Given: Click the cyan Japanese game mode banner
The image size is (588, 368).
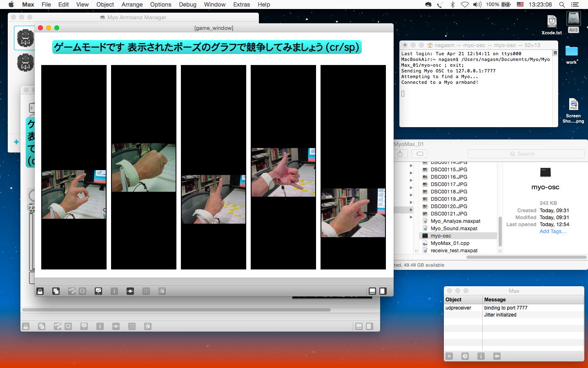Looking at the screenshot, I should 207,47.
